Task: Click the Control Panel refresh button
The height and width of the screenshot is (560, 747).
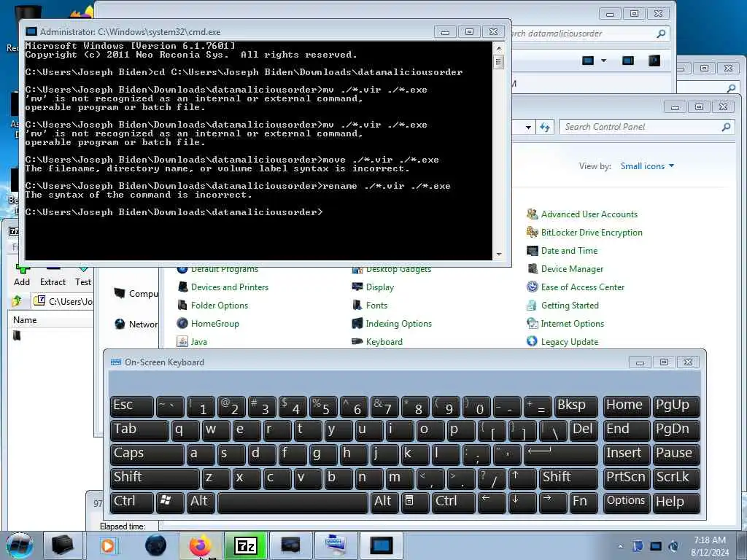Action: pyautogui.click(x=544, y=127)
